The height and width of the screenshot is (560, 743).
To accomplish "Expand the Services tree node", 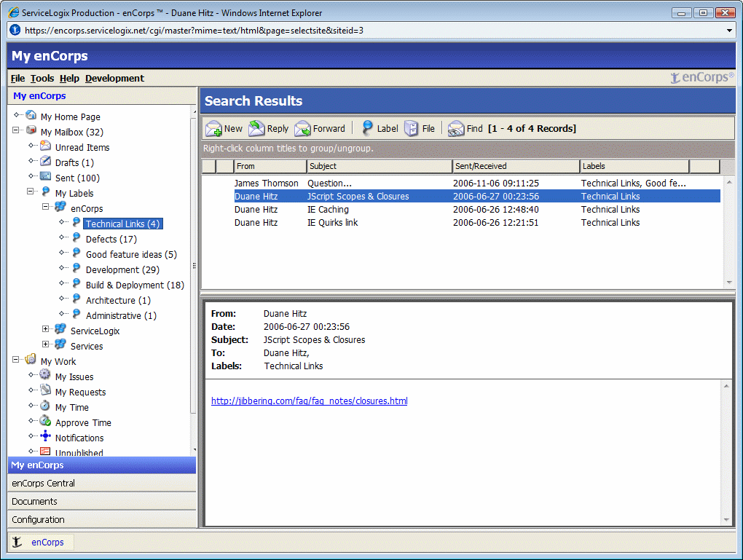I will (x=45, y=344).
